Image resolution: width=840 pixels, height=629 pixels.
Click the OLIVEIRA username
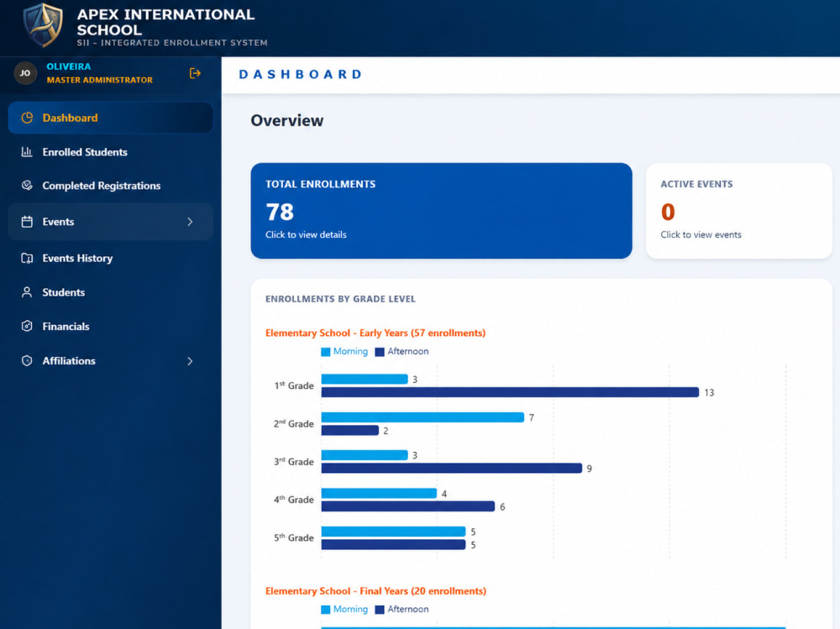click(69, 66)
